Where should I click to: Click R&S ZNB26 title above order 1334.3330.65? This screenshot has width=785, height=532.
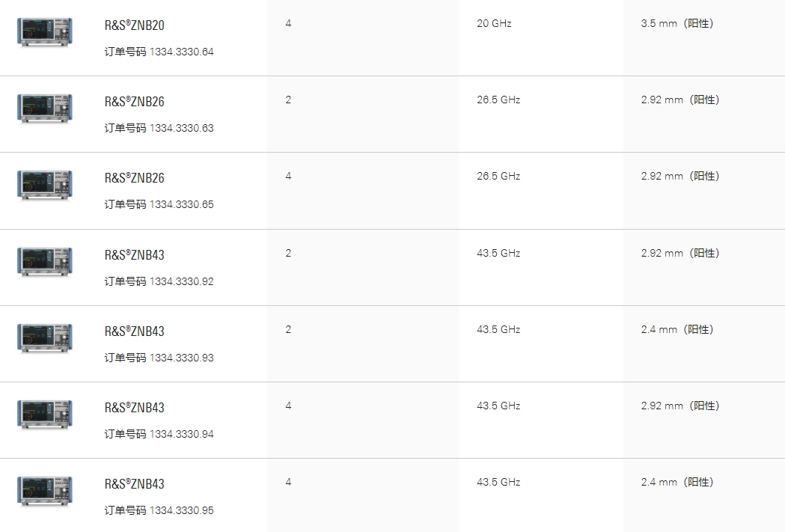click(134, 177)
